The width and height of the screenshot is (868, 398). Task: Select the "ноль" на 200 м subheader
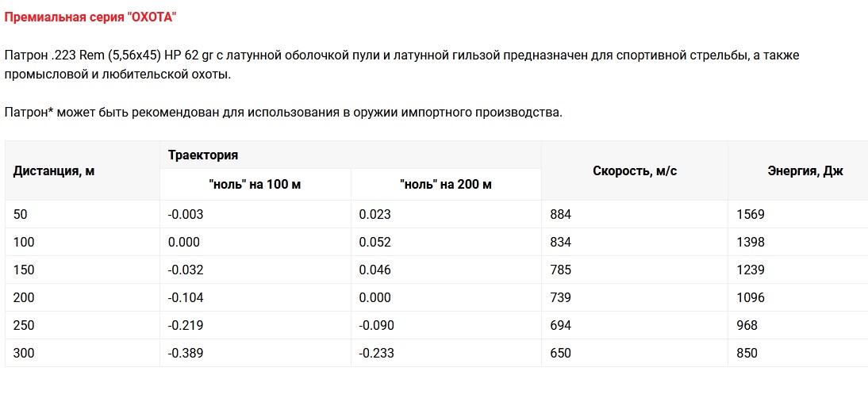tap(446, 185)
